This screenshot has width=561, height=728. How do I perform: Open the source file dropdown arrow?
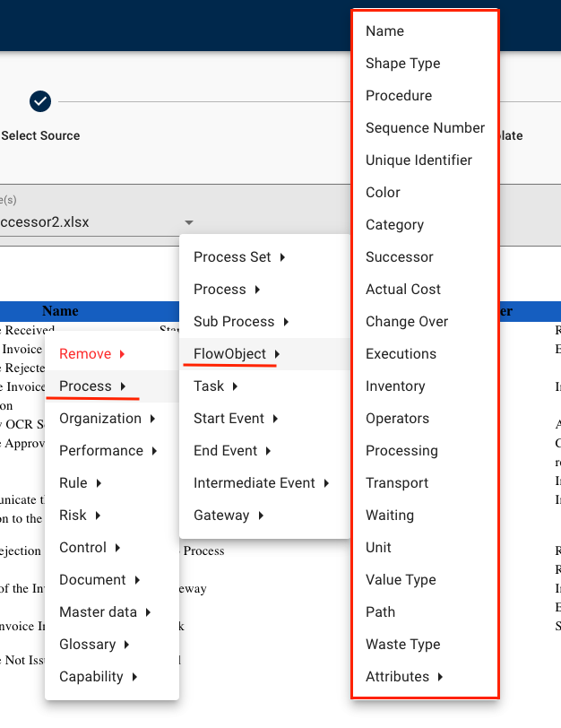tap(188, 222)
